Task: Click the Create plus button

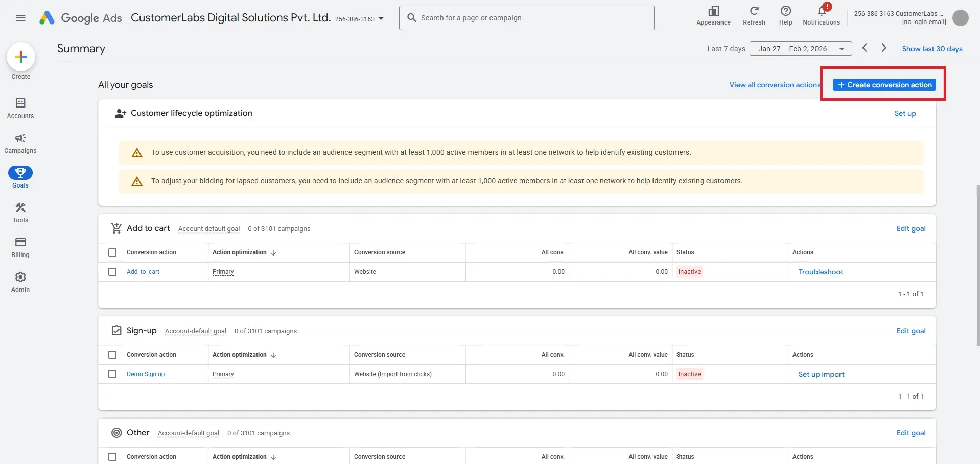Action: point(21,57)
